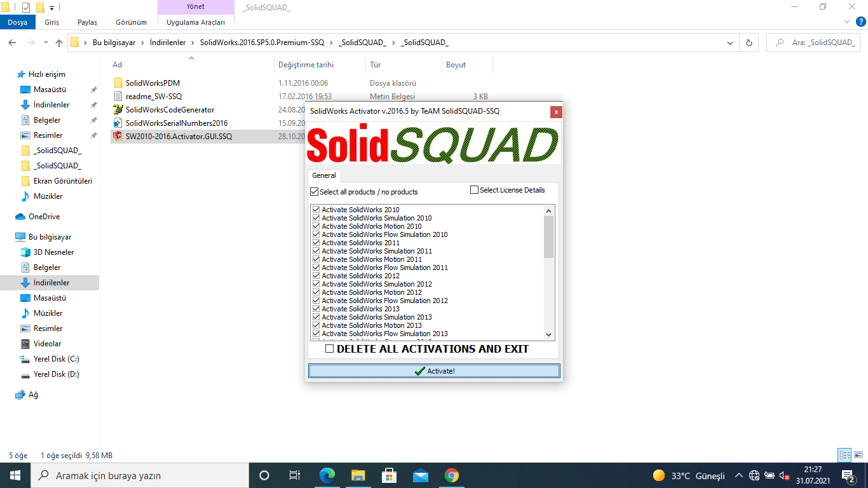Click product list scroll down arrow
868x488 pixels.
coord(549,335)
